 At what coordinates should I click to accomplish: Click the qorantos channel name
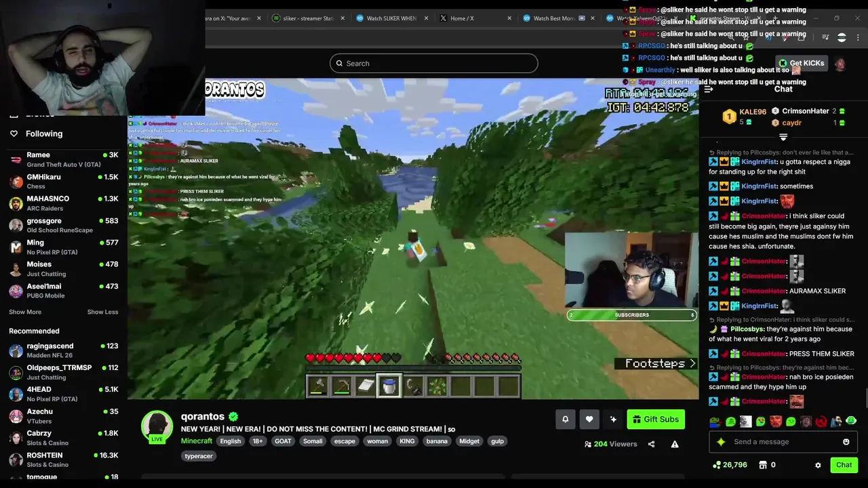[203, 417]
